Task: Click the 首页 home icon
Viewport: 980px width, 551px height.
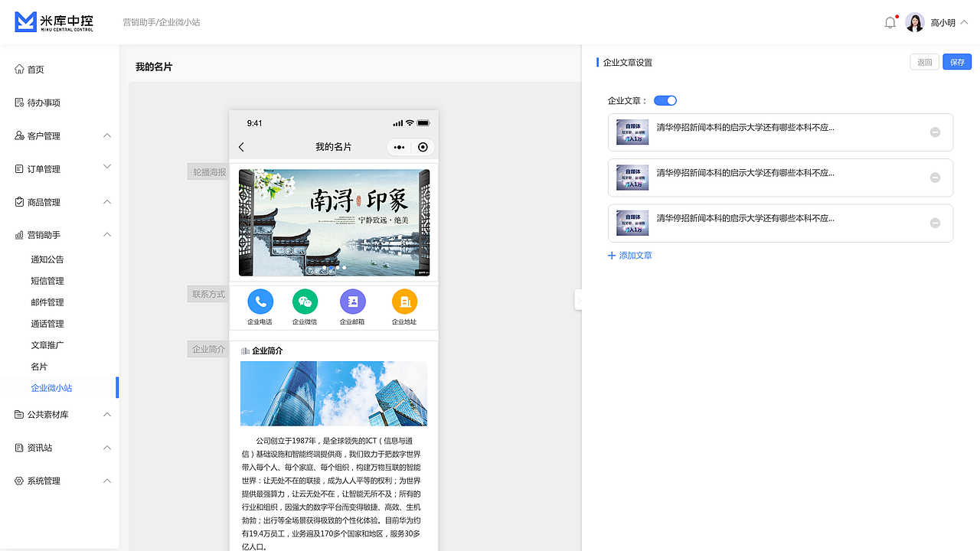Action: tap(19, 69)
